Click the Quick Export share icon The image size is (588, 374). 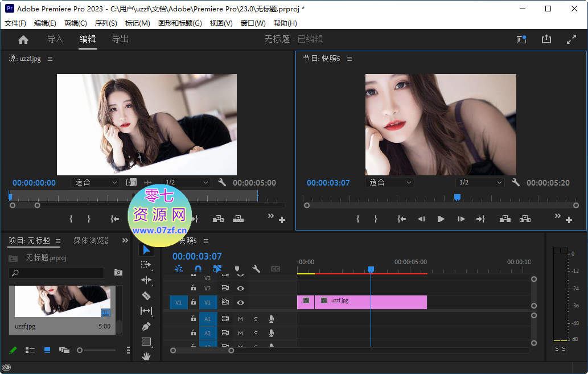tap(546, 39)
